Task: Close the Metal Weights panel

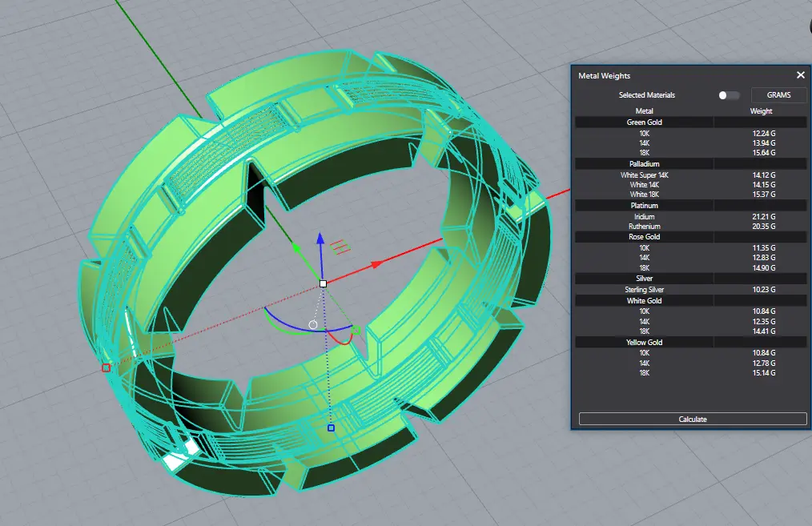Action: point(800,75)
